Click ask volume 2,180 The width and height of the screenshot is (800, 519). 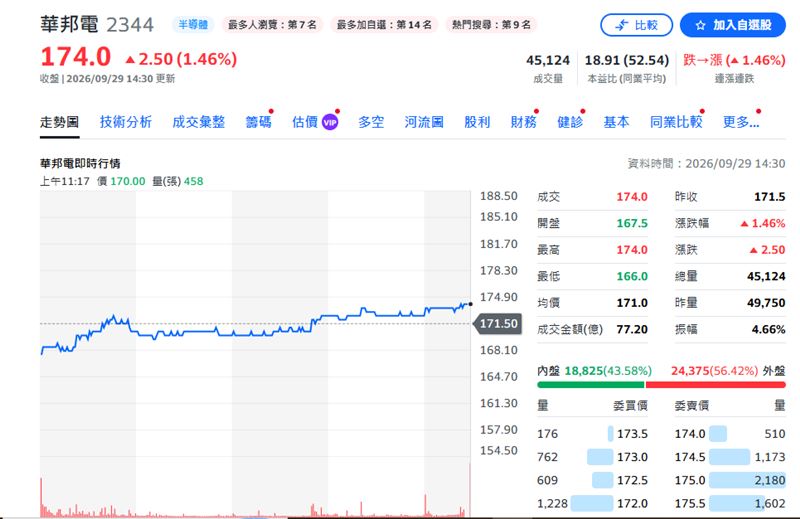click(770, 480)
